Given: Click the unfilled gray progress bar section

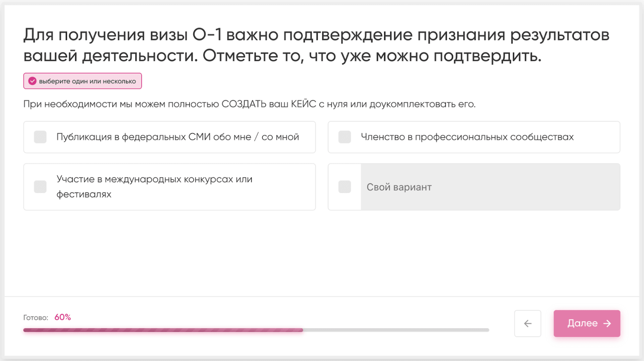Looking at the screenshot, I should point(396,330).
